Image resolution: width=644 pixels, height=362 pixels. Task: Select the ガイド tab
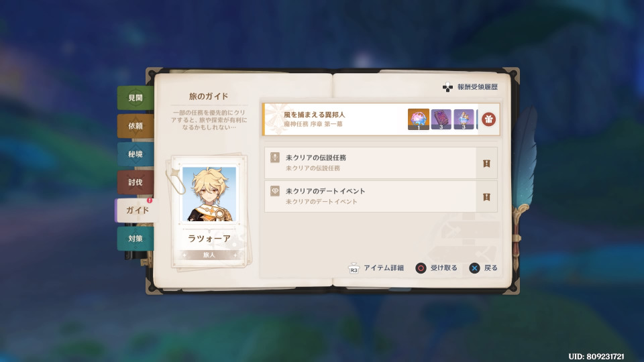tap(136, 210)
